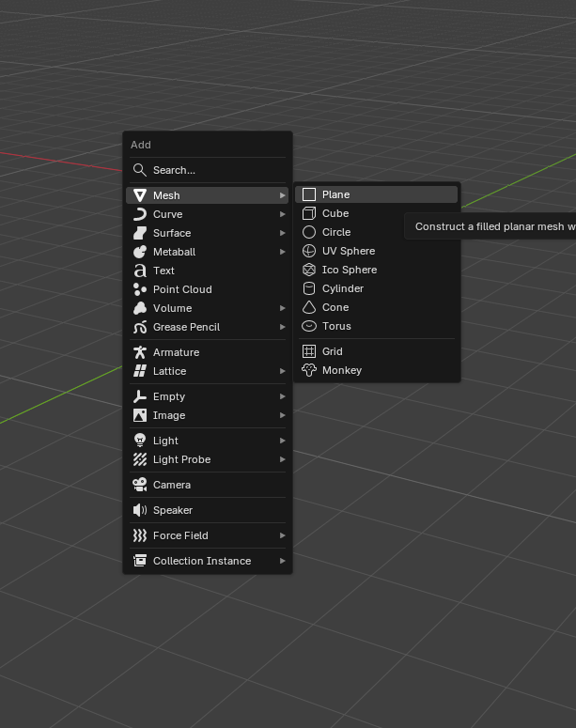Click the Image picture icon

pos(140,415)
